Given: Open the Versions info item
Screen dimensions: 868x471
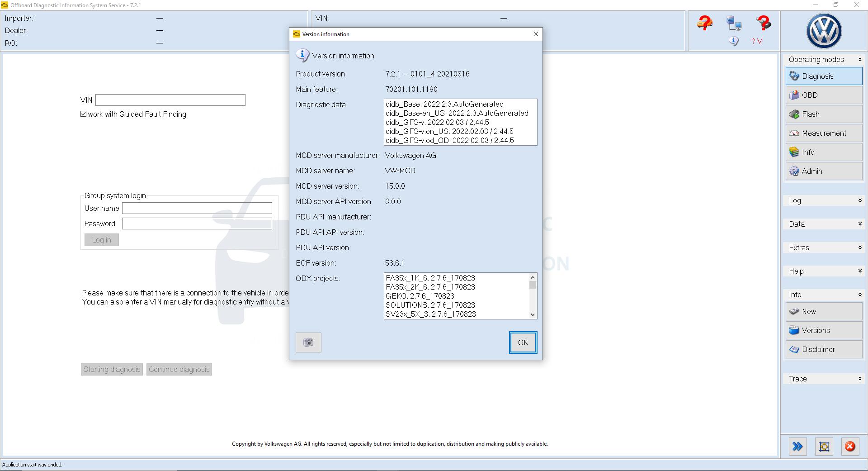Looking at the screenshot, I should point(824,330).
